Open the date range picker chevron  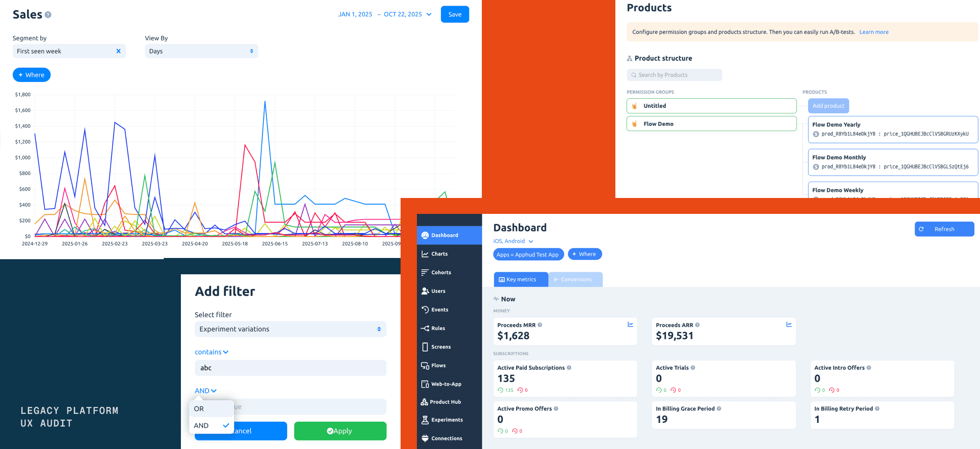pyautogui.click(x=429, y=14)
